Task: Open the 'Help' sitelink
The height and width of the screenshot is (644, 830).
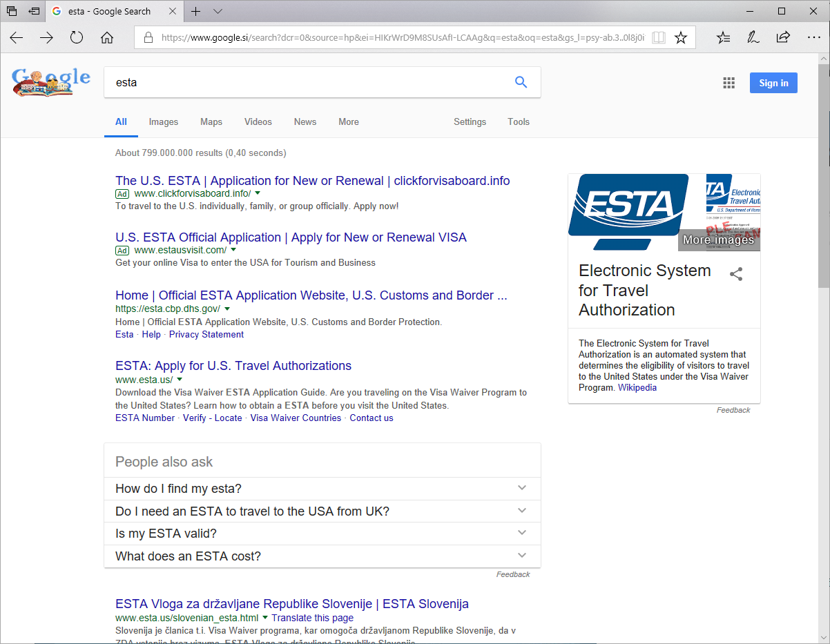Action: tap(151, 335)
